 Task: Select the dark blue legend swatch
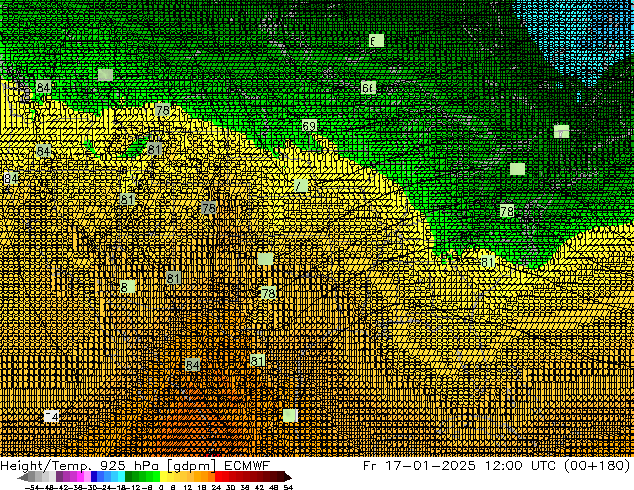pyautogui.click(x=94, y=477)
